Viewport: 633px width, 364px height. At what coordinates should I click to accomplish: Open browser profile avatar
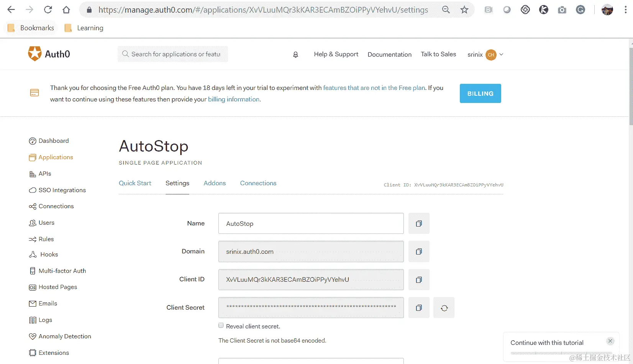[607, 10]
